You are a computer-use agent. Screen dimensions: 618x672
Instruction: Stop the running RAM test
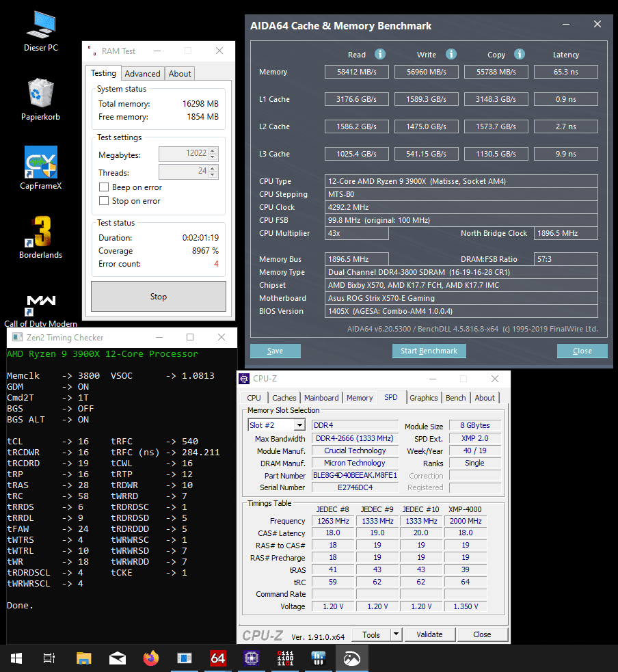pyautogui.click(x=159, y=296)
